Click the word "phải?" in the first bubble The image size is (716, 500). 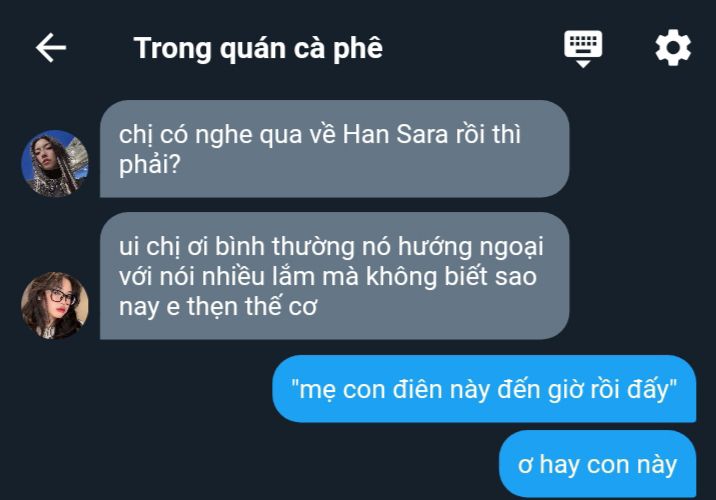coord(150,164)
